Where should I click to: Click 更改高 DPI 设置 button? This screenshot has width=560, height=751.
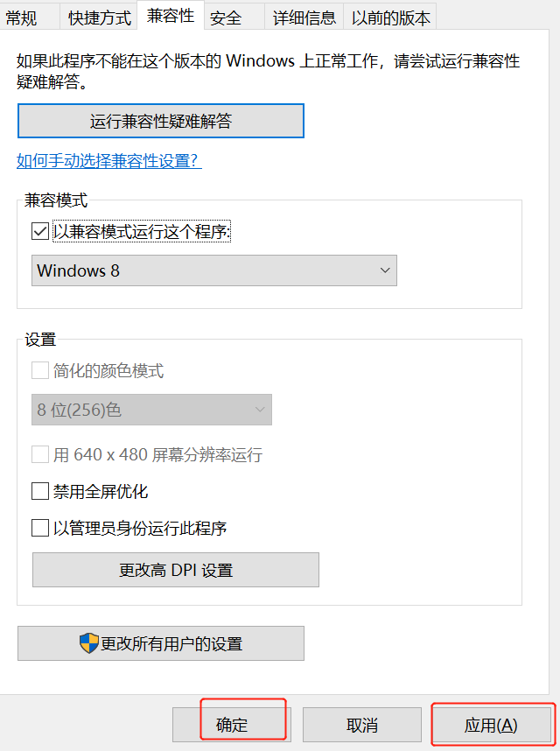176,570
